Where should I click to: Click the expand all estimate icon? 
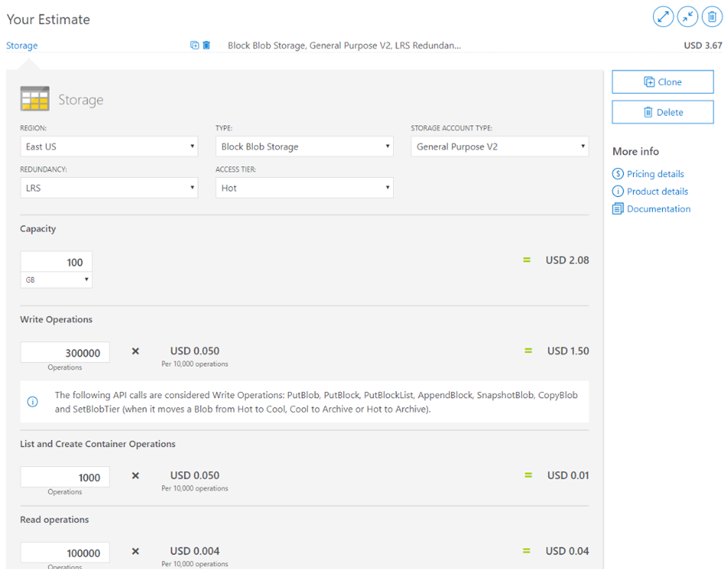663,17
